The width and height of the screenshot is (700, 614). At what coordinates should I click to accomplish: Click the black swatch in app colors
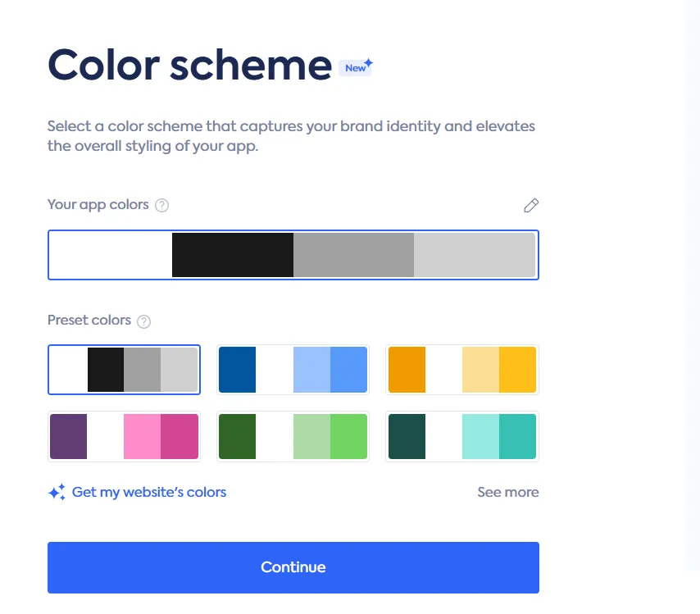point(233,255)
